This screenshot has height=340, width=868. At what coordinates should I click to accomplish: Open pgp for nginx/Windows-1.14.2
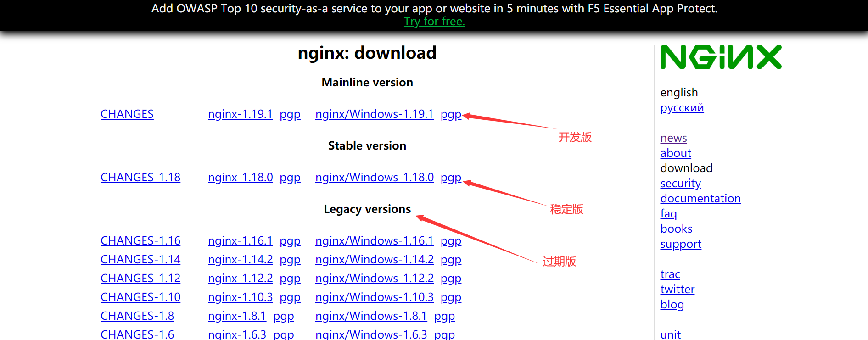point(451,260)
